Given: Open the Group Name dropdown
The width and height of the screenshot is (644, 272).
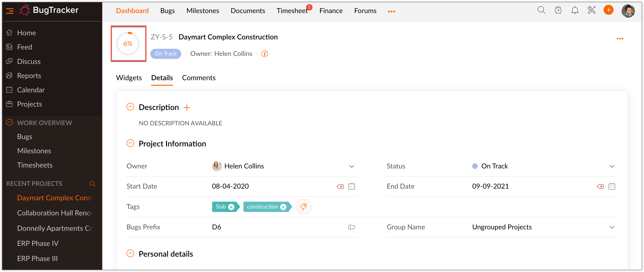Looking at the screenshot, I should 612,227.
